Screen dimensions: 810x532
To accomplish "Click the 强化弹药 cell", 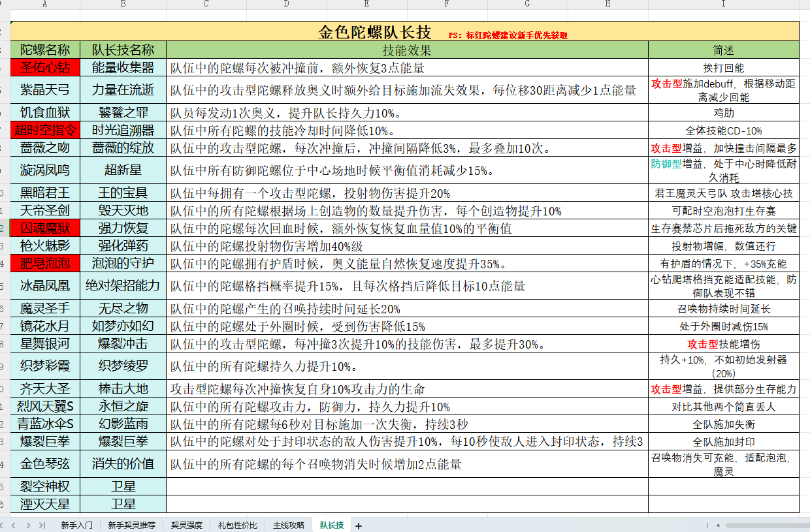I will tap(123, 245).
